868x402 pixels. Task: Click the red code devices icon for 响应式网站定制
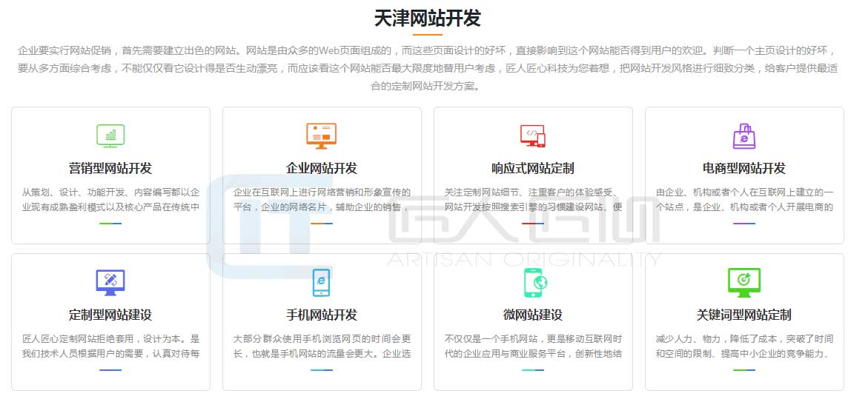532,135
